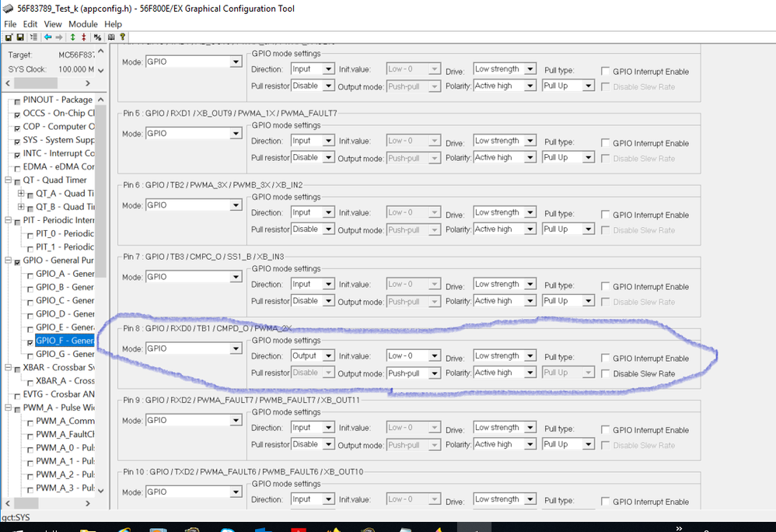The height and width of the screenshot is (532, 776).
Task: Select PWM_A_FaultCh tree item
Action: click(x=65, y=434)
